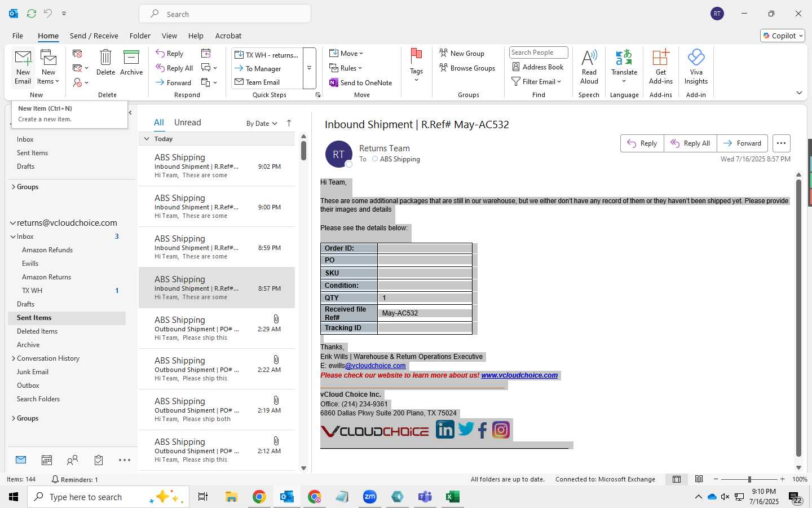Viewport: 812px width, 508px height.
Task: Open Tasks view in navigation bar
Action: (99, 460)
